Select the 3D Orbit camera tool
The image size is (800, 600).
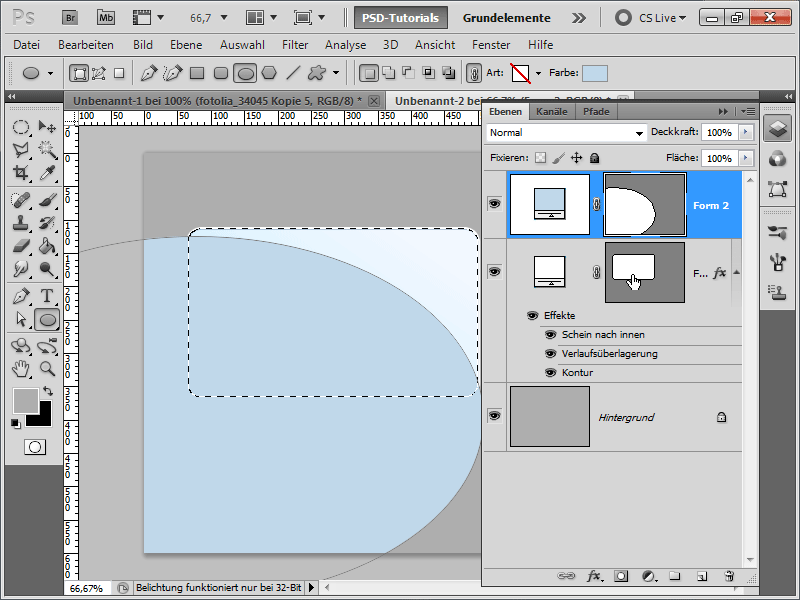click(x=47, y=346)
